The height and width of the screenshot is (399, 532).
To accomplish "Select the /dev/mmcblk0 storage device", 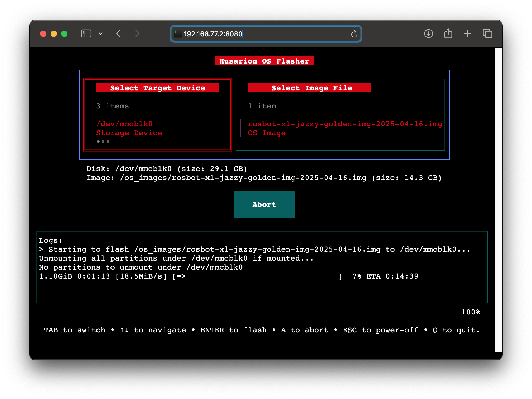I will 124,124.
